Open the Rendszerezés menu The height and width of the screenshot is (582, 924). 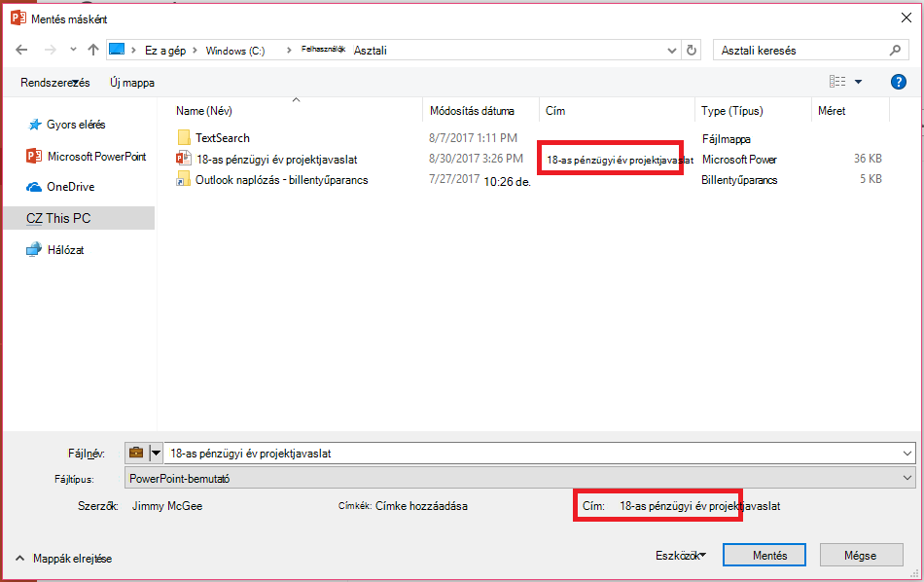click(54, 83)
